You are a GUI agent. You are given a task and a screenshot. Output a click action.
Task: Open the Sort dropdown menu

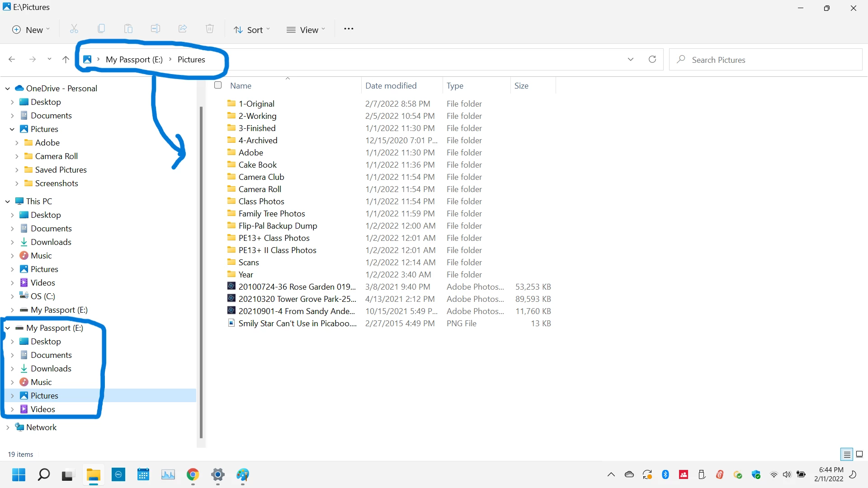point(252,30)
